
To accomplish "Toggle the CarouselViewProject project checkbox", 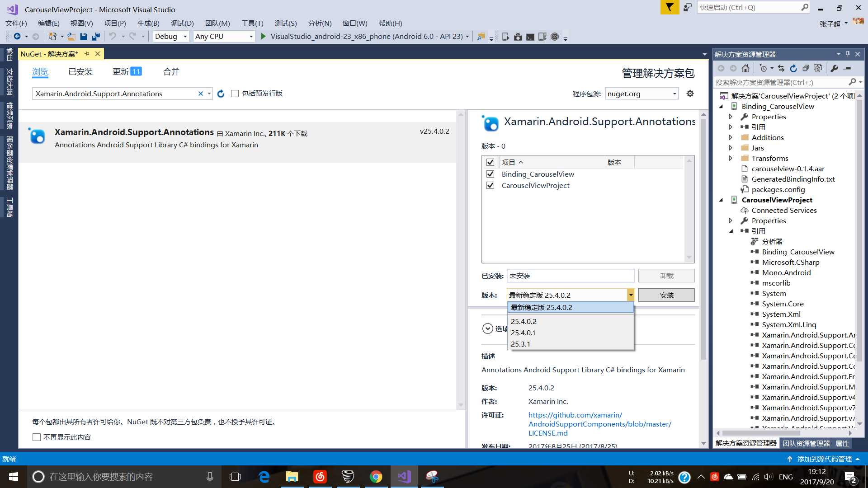I will coord(490,185).
